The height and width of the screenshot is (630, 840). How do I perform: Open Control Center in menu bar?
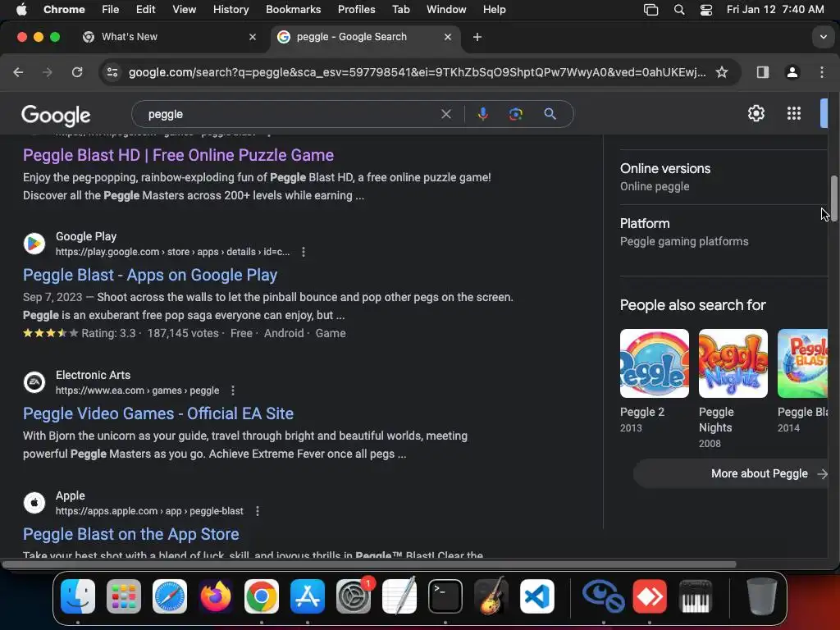click(706, 10)
